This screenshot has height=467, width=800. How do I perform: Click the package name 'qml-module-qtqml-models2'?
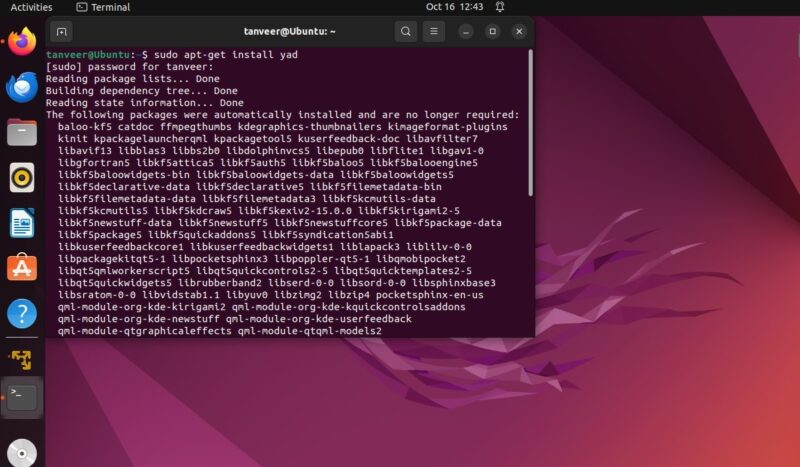pyautogui.click(x=310, y=331)
